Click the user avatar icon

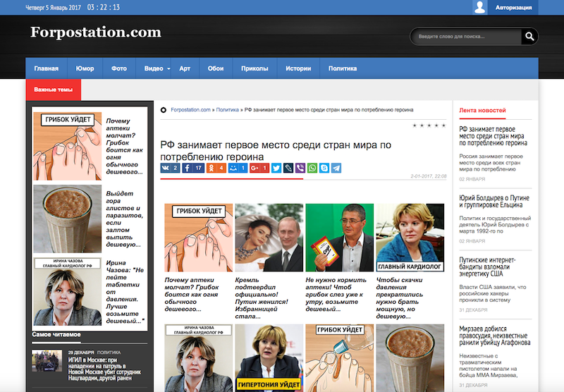tap(480, 8)
